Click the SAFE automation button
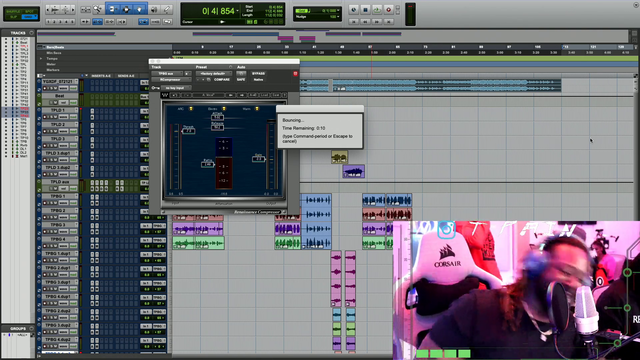The width and height of the screenshot is (640, 360). click(241, 80)
